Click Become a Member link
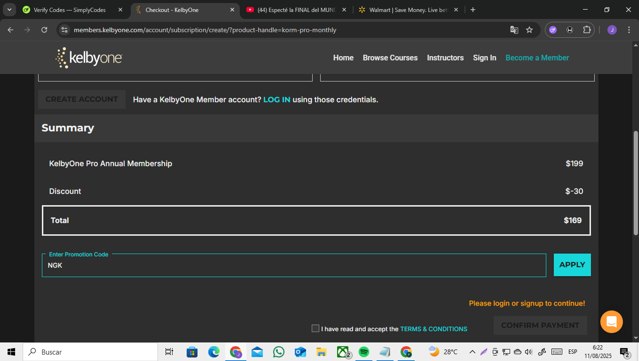 tap(537, 58)
